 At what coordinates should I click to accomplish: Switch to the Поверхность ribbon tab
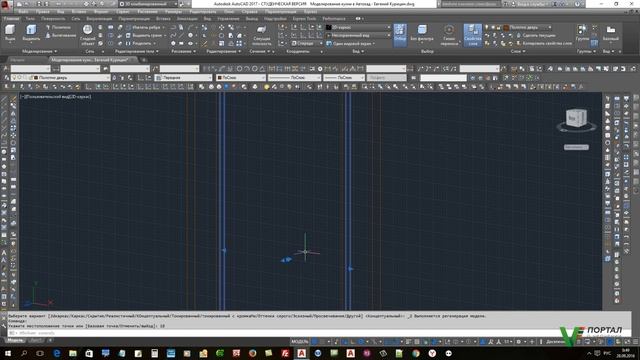pyautogui.click(x=53, y=18)
